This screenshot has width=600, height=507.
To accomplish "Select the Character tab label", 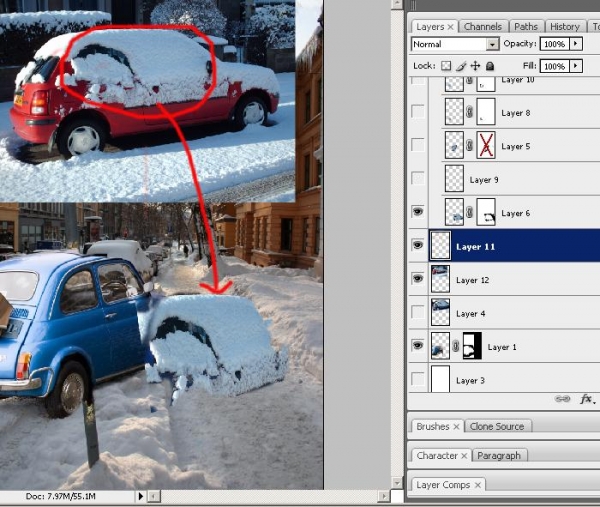I will click(437, 456).
